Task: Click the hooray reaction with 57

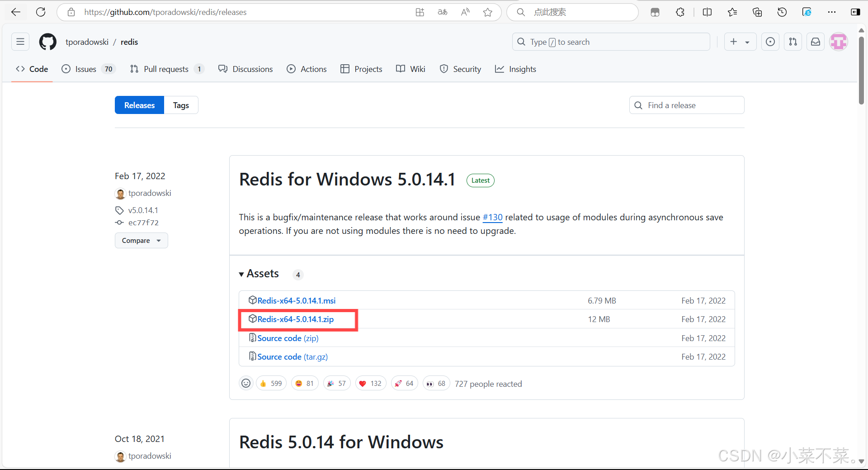Action: (x=337, y=384)
